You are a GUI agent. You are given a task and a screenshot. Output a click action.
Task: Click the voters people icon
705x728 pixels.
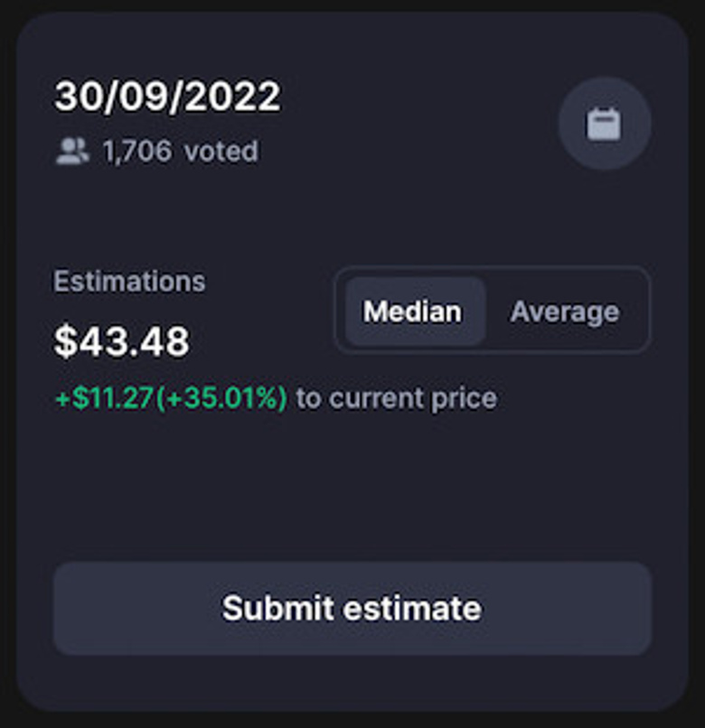72,151
